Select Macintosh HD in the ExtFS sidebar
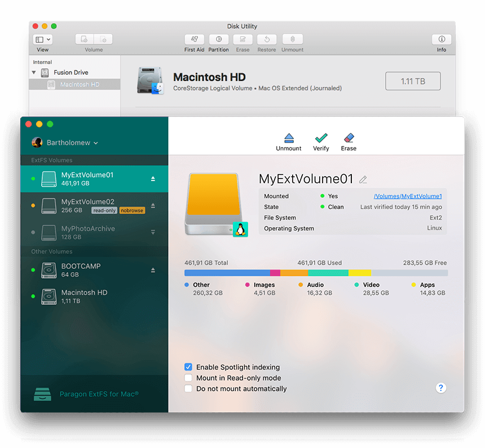485x448 pixels. (83, 296)
